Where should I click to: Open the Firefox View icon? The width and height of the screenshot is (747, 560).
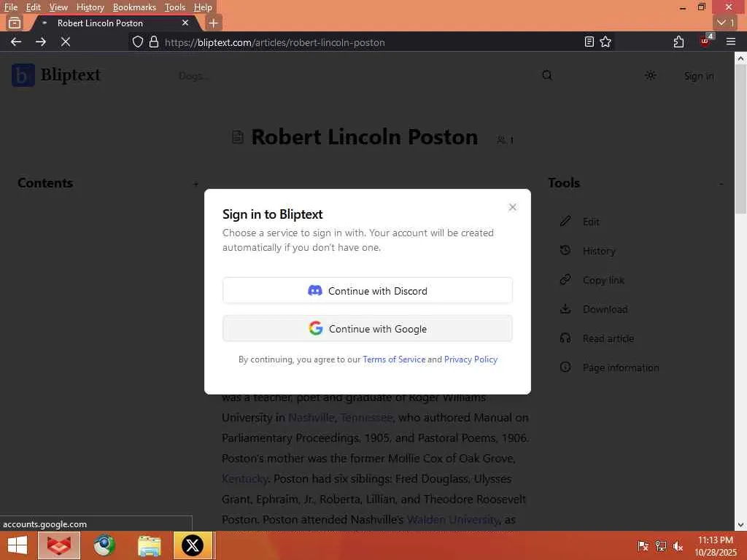pyautogui.click(x=15, y=23)
